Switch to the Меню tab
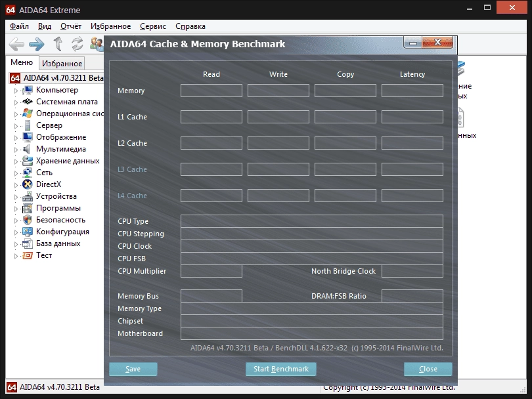 click(22, 62)
